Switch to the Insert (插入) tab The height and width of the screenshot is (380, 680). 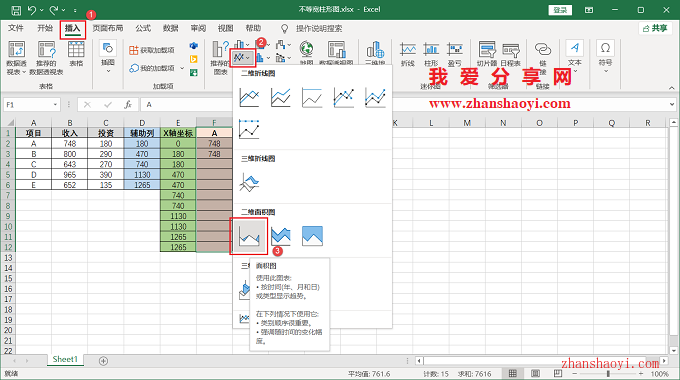coord(72,29)
